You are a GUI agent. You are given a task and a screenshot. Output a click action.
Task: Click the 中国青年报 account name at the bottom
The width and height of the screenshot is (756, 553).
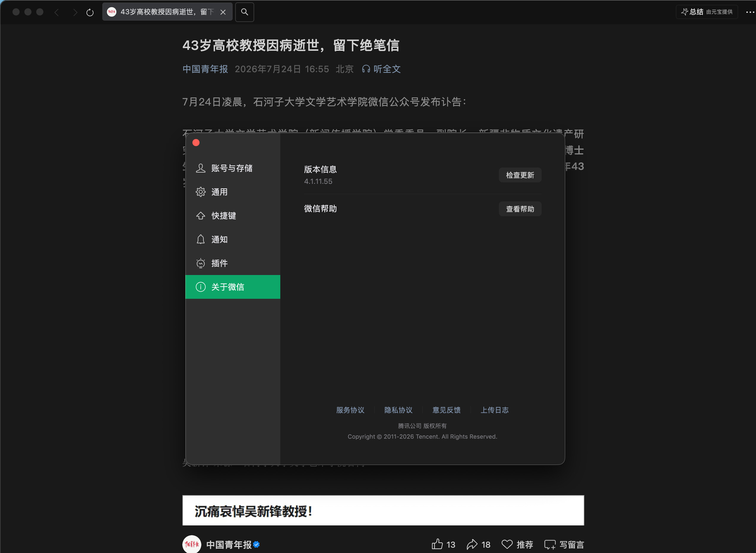[x=229, y=545]
